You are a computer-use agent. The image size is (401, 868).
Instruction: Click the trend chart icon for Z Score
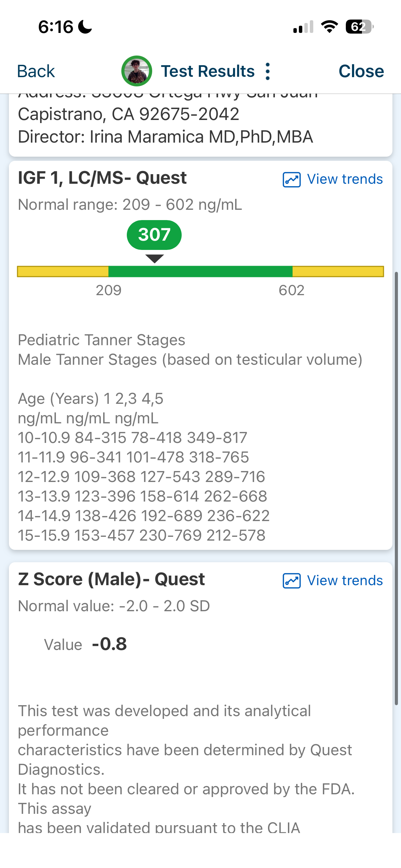click(291, 581)
